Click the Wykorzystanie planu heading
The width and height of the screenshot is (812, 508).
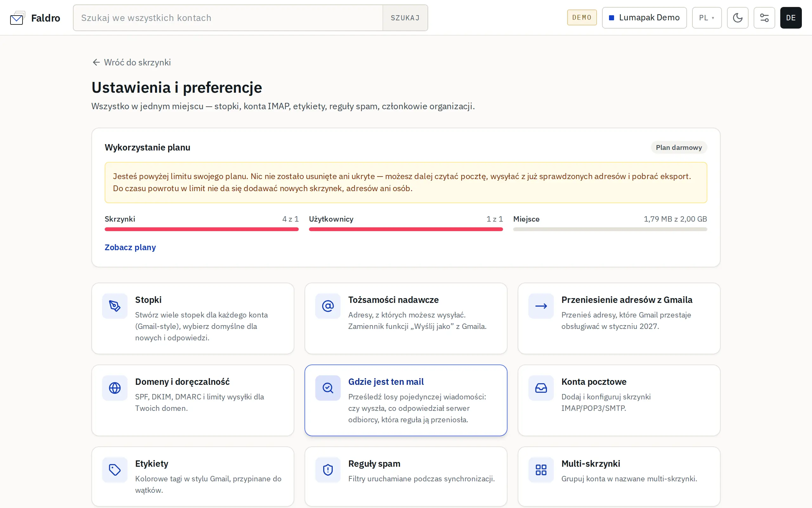pos(147,148)
